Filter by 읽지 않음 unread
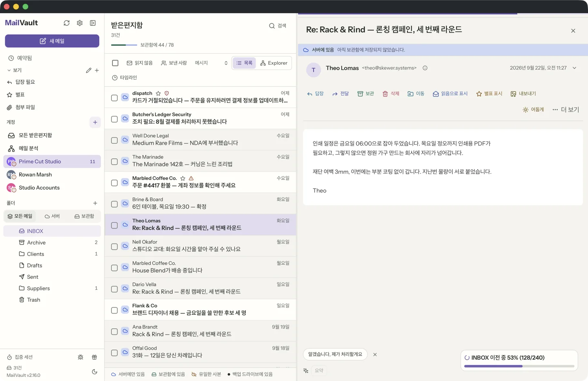This screenshot has height=381, width=588. pos(140,63)
